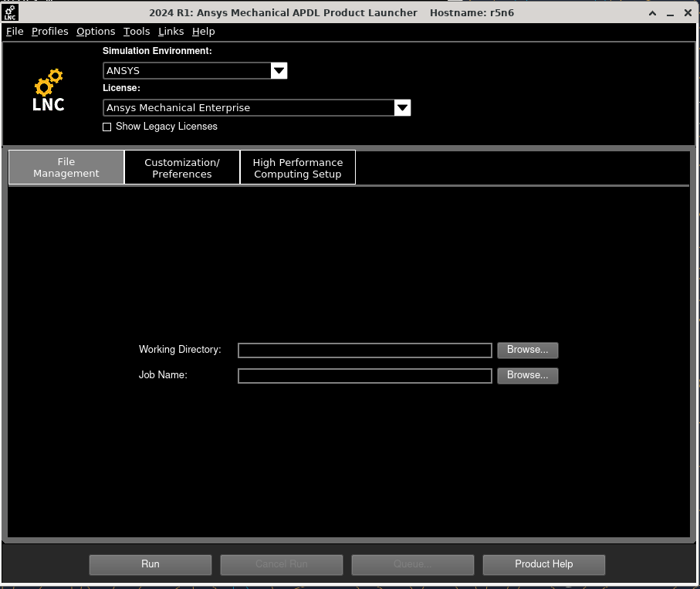Click into the Working Directory text field

[x=364, y=350]
